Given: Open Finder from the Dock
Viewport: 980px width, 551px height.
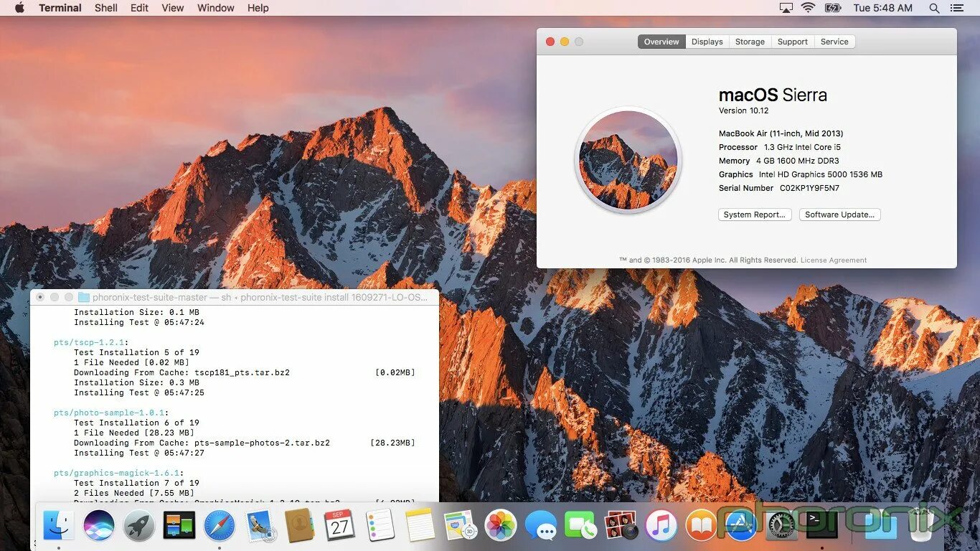Looking at the screenshot, I should pyautogui.click(x=58, y=526).
